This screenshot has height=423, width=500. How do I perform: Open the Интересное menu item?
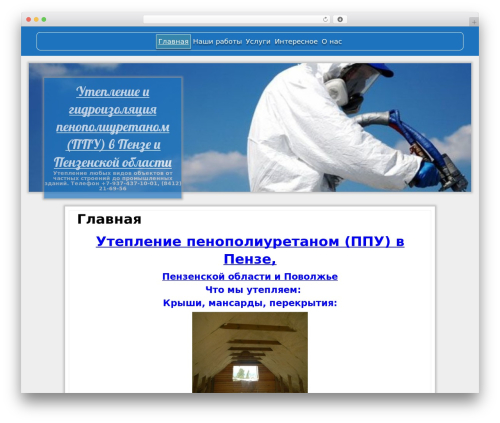(296, 42)
